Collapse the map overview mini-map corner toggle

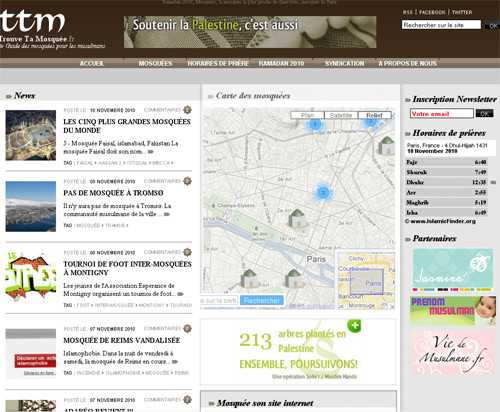pos(392,306)
